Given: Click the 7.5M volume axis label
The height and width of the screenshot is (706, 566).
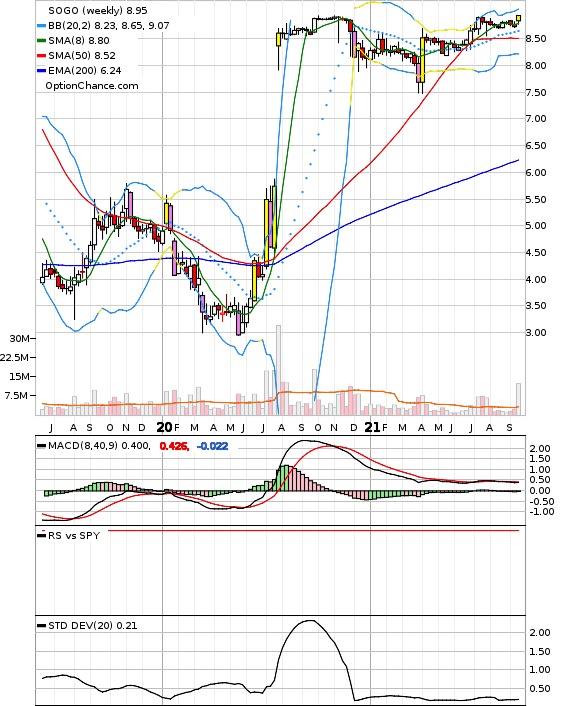Looking at the screenshot, I should (16, 395).
